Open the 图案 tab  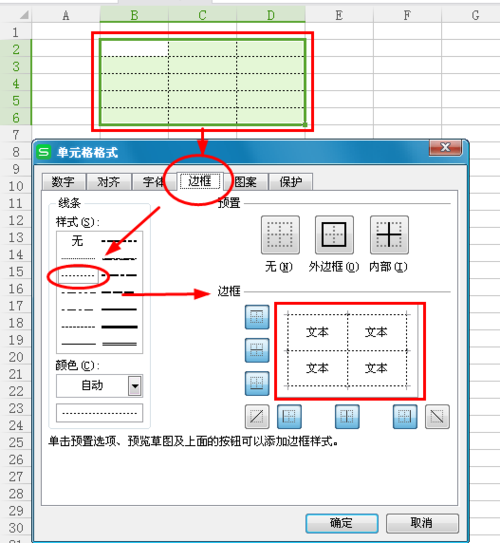pos(245,181)
